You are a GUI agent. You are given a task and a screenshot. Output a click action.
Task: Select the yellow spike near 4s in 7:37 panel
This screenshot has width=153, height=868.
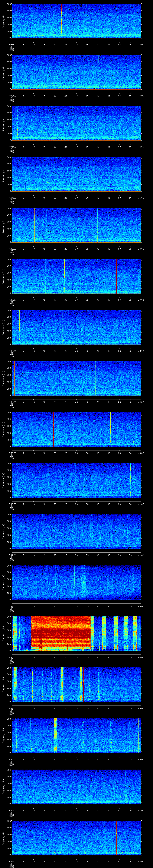(20, 325)
